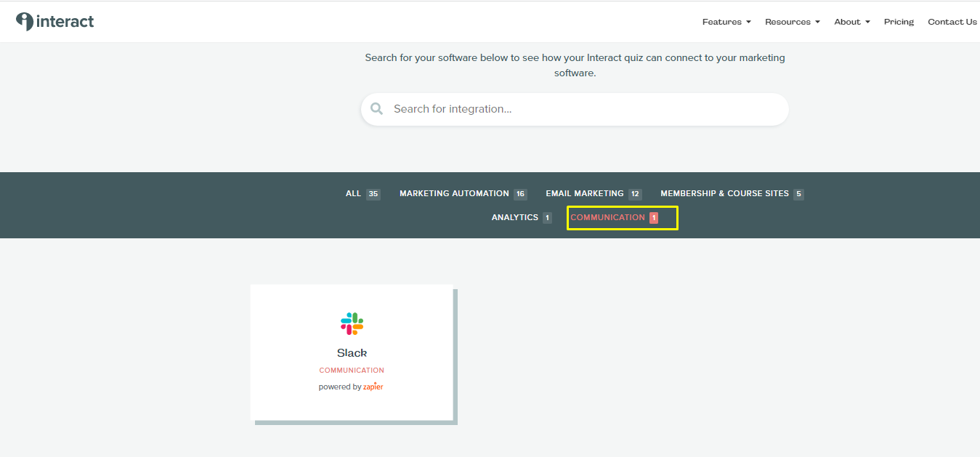Viewport: 980px width, 457px height.
Task: Open the Resources dropdown menu
Action: (792, 22)
